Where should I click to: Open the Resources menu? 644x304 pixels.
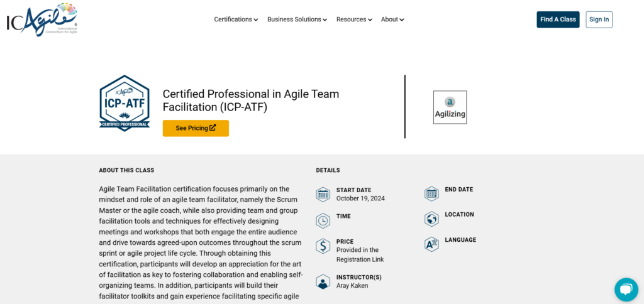coord(354,19)
